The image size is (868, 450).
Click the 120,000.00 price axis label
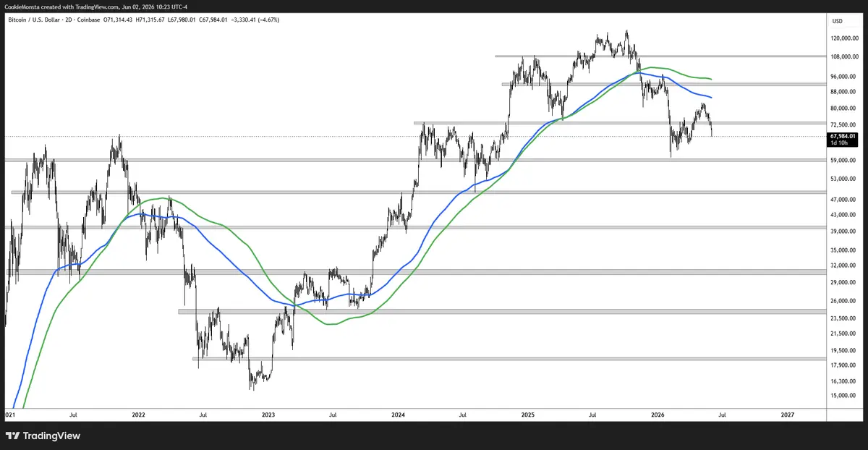click(844, 39)
